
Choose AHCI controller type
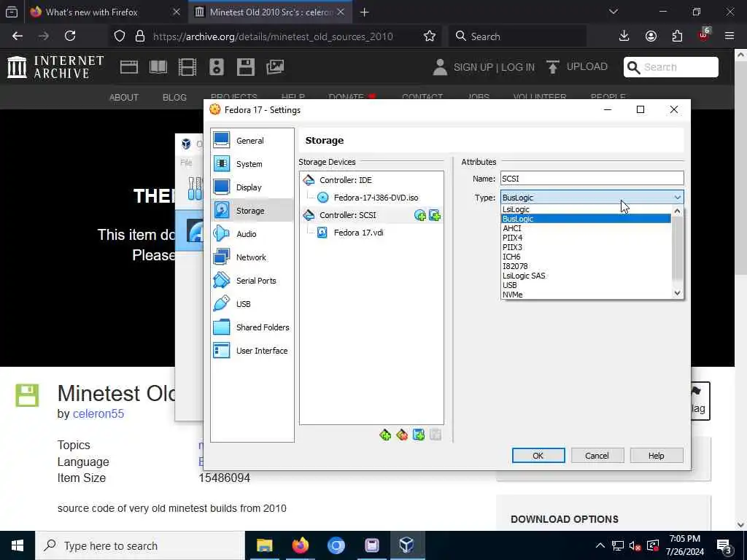(586, 228)
